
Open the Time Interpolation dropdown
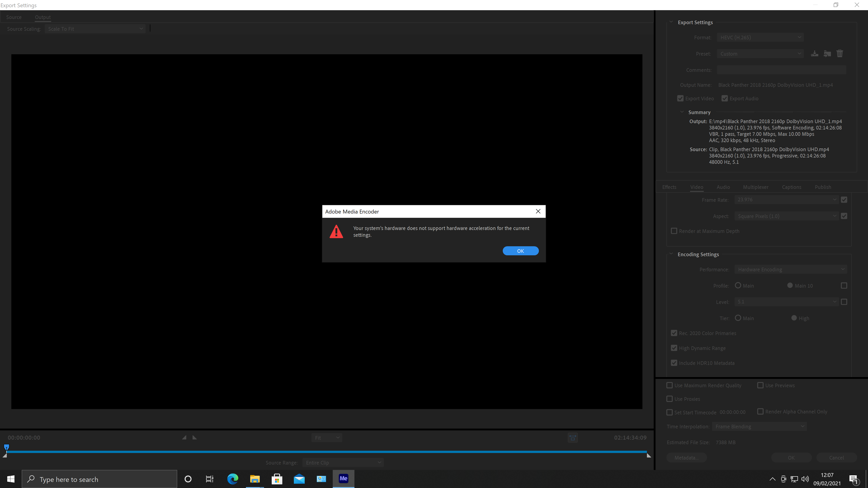pyautogui.click(x=759, y=426)
